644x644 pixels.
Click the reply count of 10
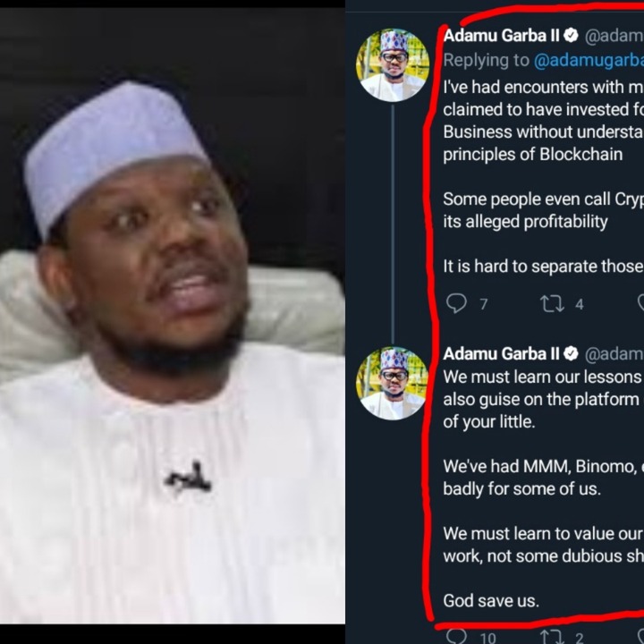pos(487,637)
